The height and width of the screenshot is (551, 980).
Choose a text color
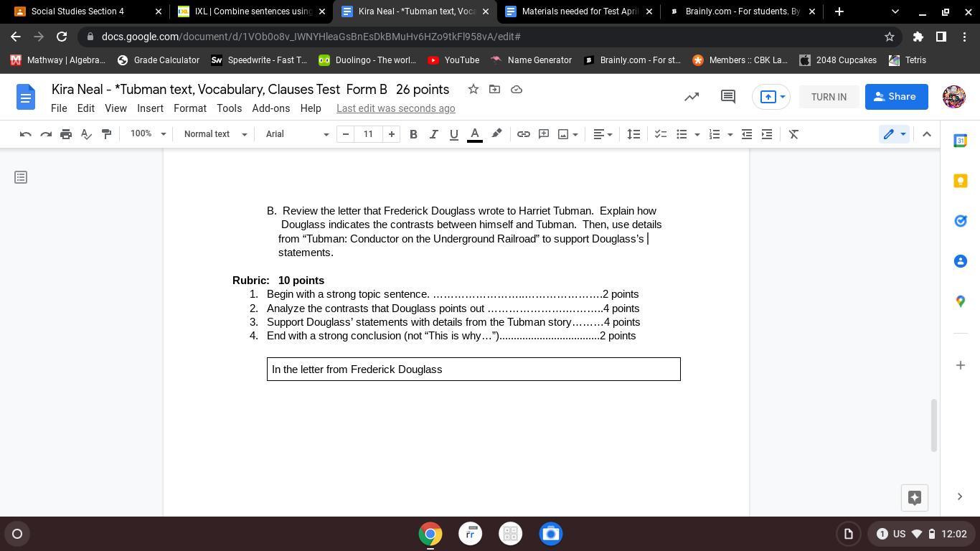tap(475, 134)
